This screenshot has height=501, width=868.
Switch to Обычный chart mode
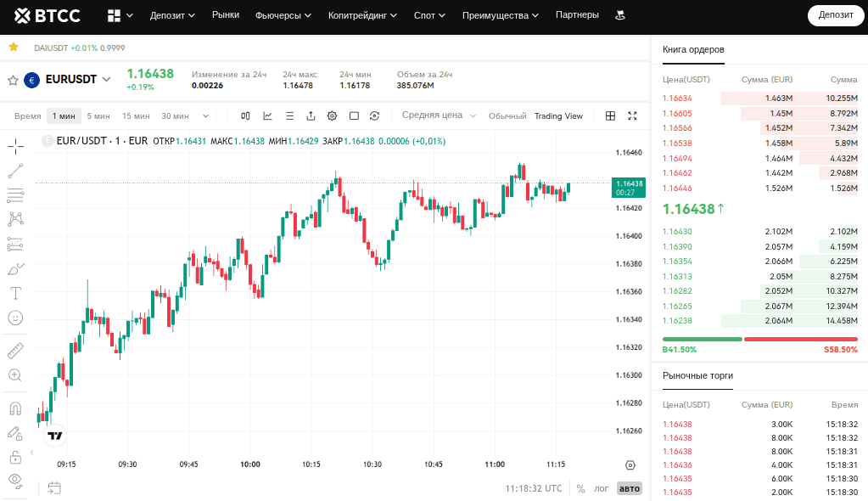click(507, 115)
